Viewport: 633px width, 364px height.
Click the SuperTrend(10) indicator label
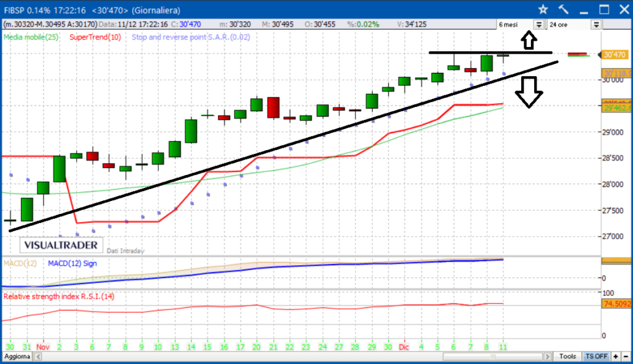(x=95, y=37)
